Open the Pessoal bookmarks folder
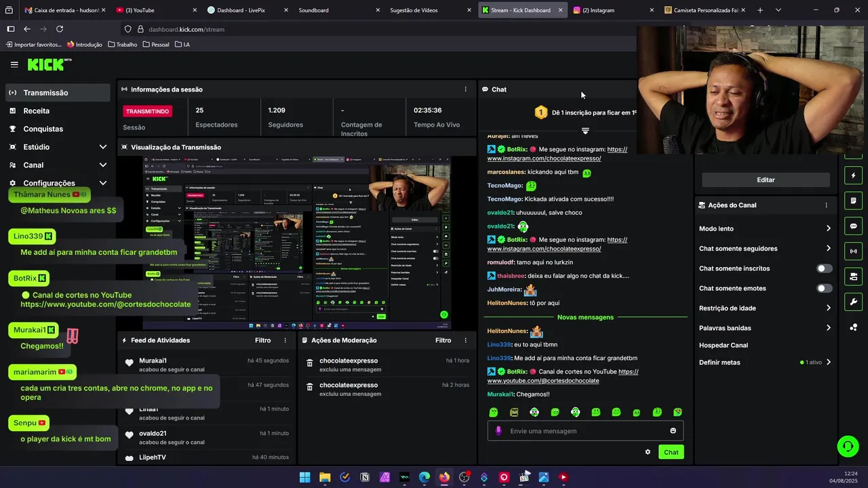 coord(156,45)
